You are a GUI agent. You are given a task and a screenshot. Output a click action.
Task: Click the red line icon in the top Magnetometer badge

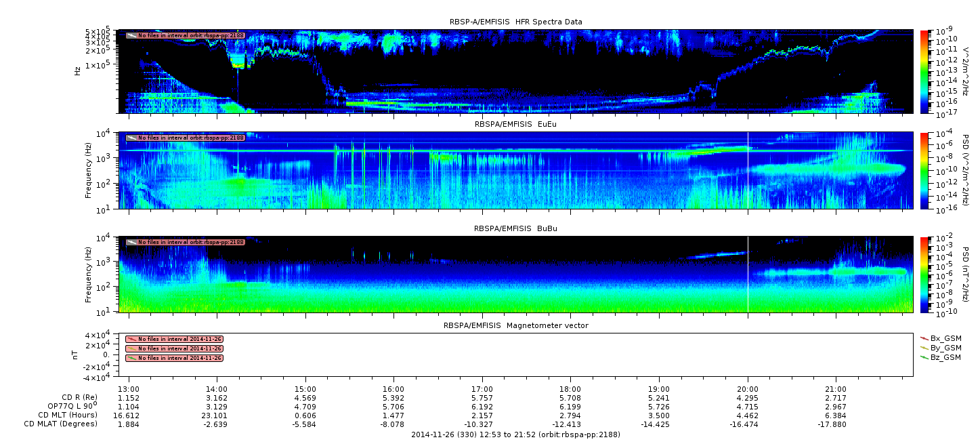[131, 339]
